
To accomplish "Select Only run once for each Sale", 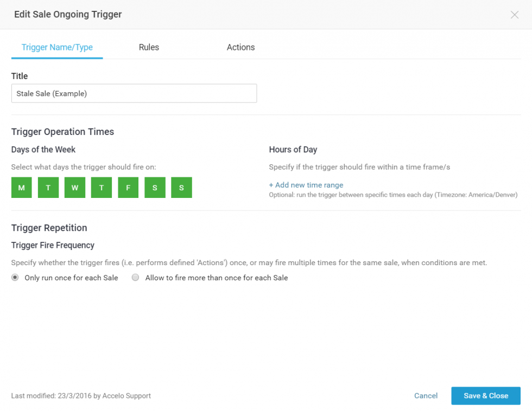I will point(15,278).
